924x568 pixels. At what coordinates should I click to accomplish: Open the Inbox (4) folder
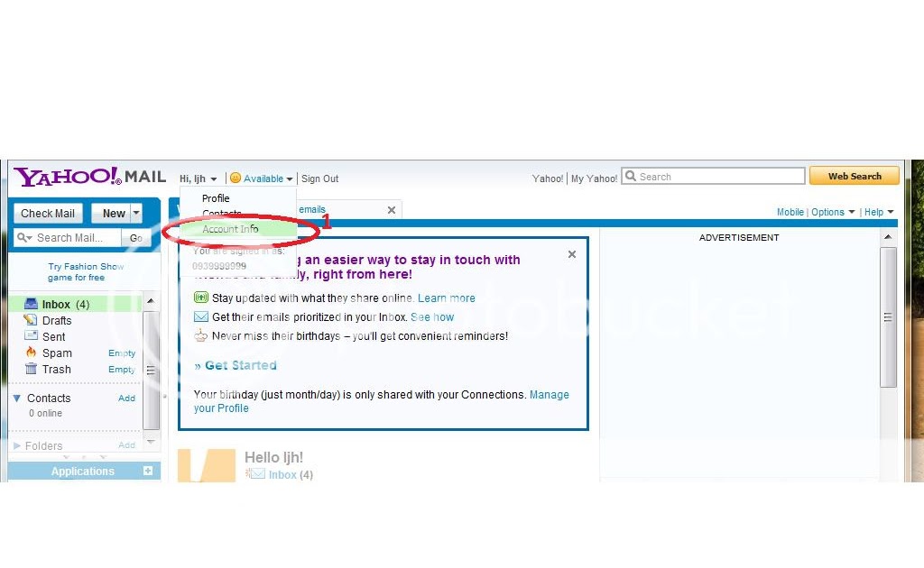point(65,305)
